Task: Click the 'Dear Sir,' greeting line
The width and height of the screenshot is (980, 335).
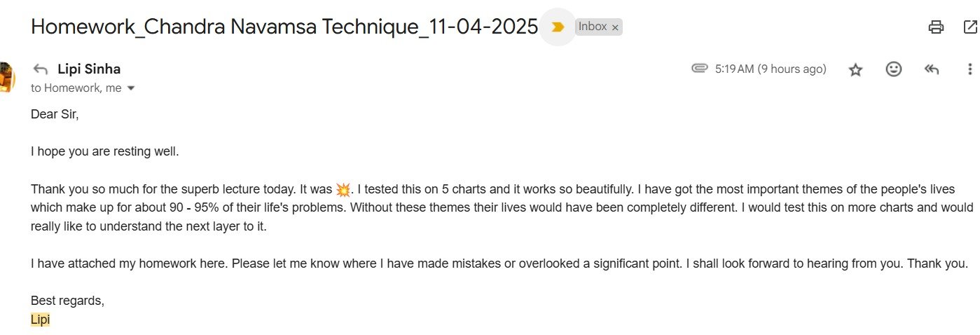Action: (55, 114)
